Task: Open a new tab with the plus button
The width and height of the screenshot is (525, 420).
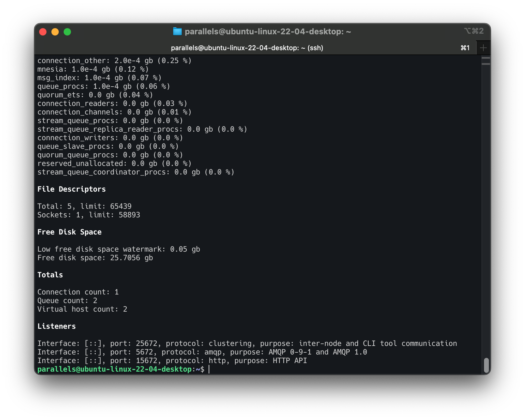Action: pos(483,47)
